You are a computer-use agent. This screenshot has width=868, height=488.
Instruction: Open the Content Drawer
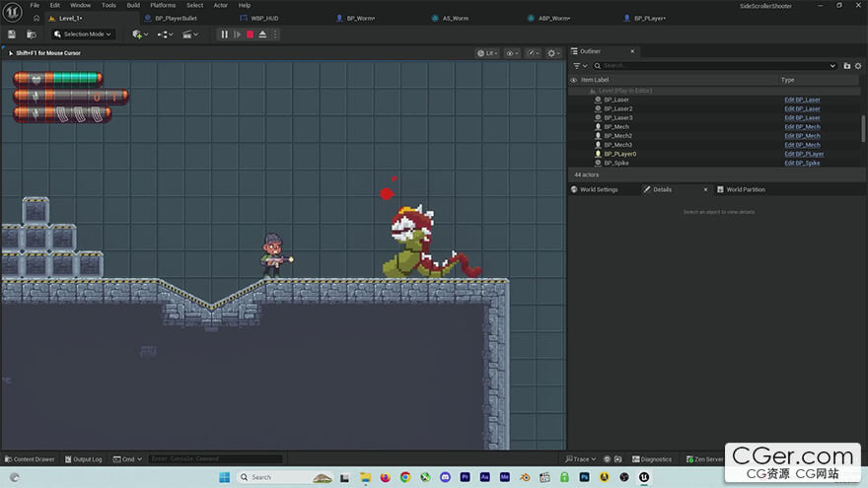(30, 459)
